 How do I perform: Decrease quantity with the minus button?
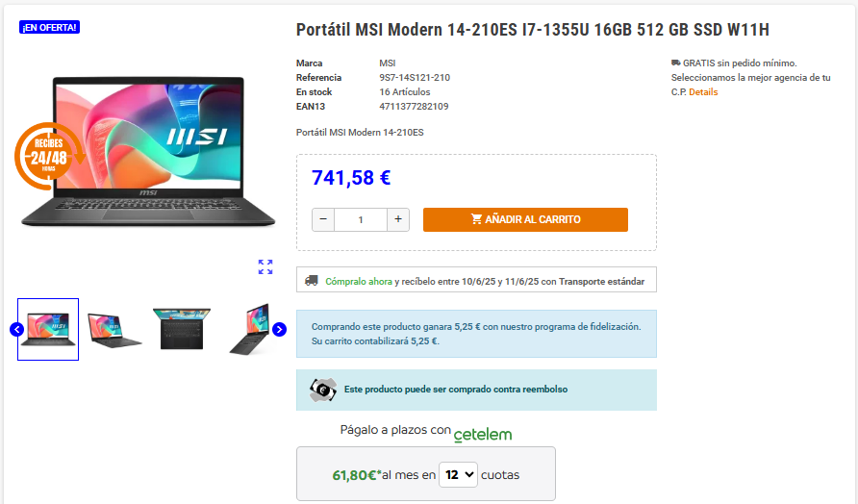tap(323, 219)
